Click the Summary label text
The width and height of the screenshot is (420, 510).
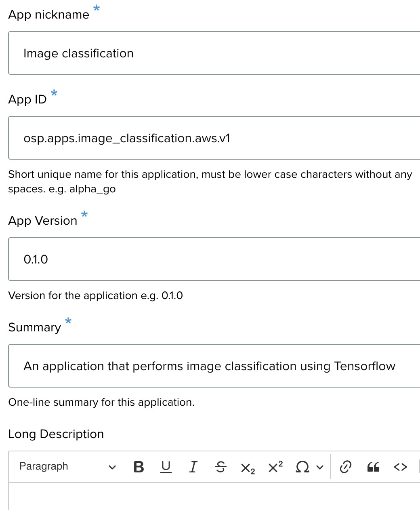[34, 327]
